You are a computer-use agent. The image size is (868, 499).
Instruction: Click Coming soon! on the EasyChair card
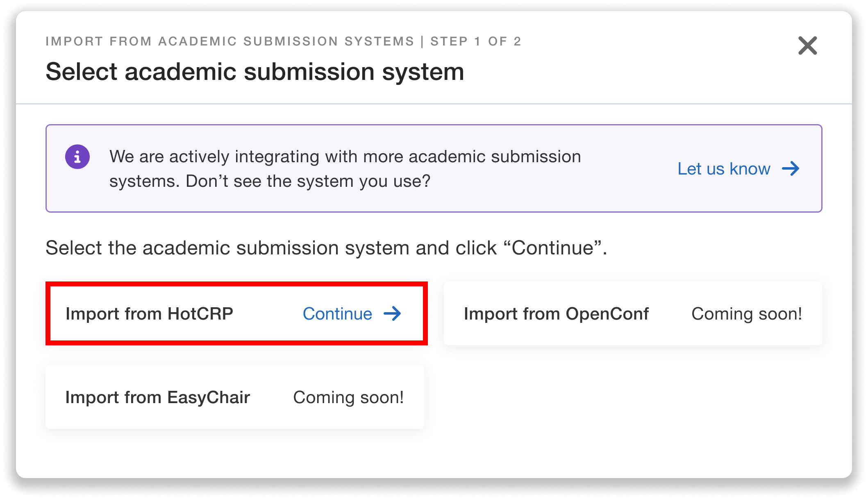click(x=348, y=397)
